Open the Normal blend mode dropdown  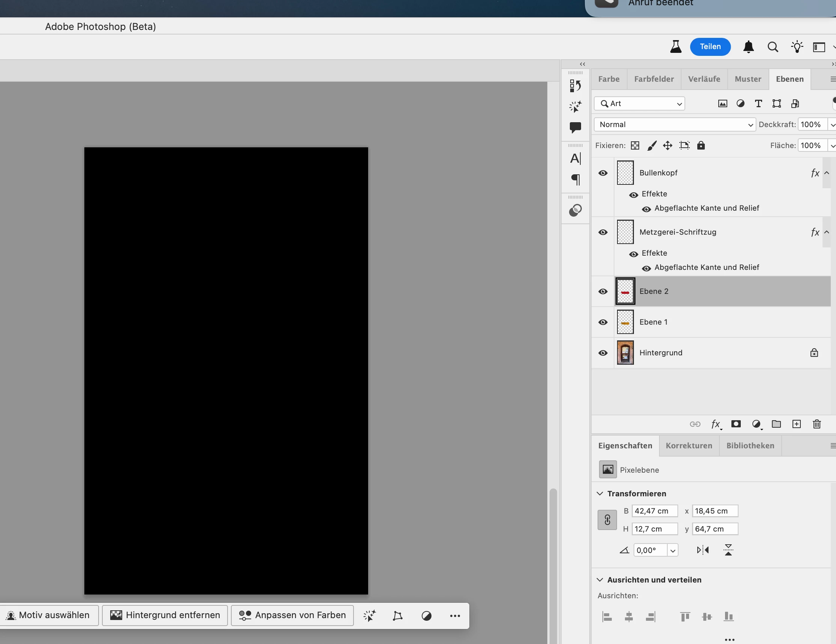tap(674, 124)
